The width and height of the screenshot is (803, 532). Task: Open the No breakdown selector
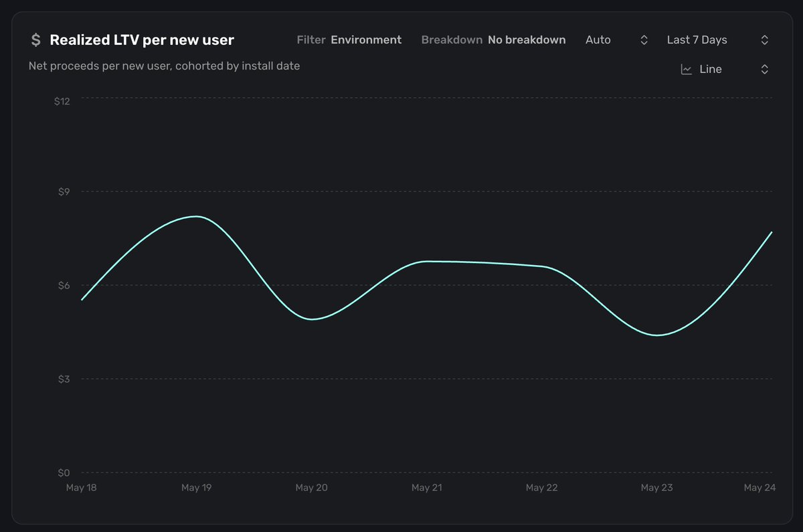(x=527, y=40)
